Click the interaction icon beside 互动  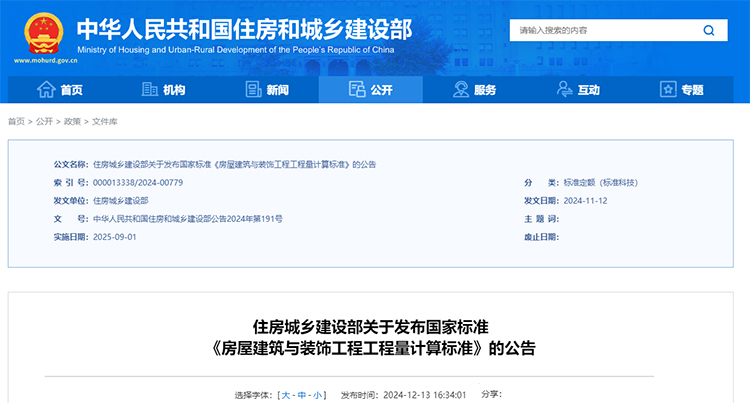pyautogui.click(x=564, y=89)
